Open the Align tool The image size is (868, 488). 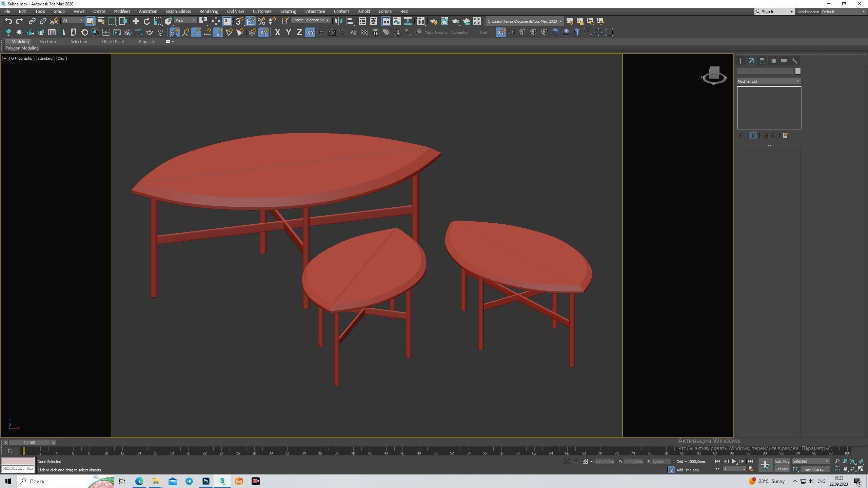349,21
